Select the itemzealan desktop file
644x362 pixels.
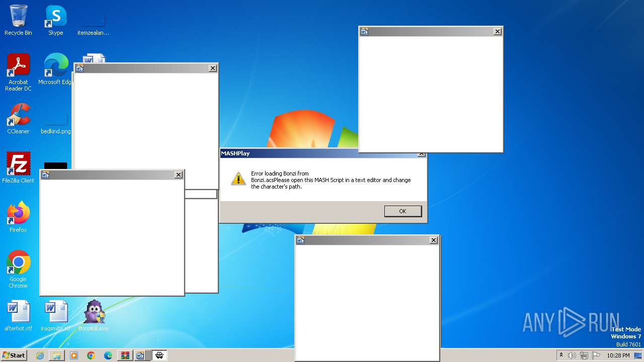[93, 23]
